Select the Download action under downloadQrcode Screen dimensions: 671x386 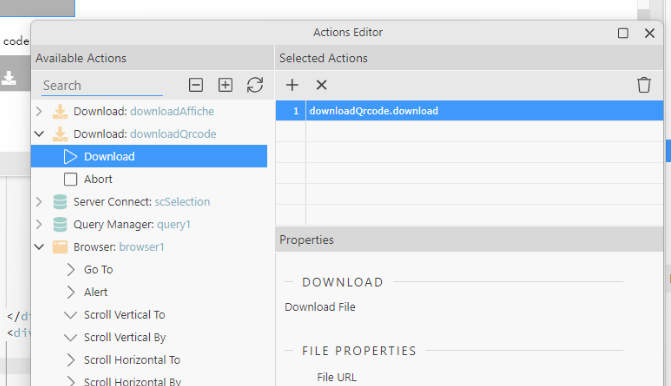149,156
